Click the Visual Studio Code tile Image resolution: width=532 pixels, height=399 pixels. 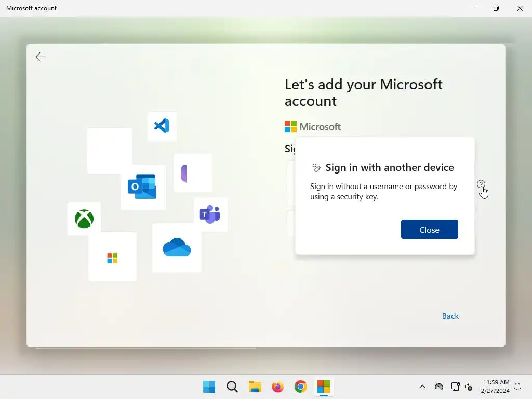[x=162, y=126]
